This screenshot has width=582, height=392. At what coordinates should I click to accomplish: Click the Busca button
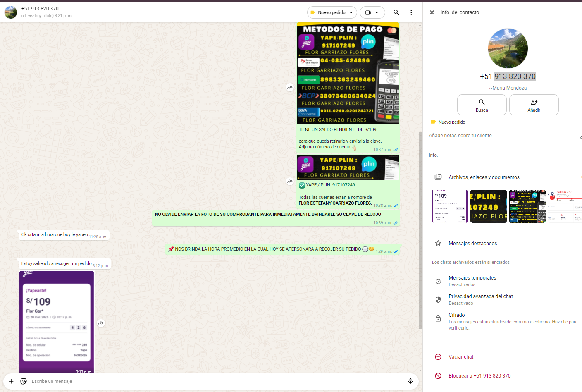pos(482,105)
